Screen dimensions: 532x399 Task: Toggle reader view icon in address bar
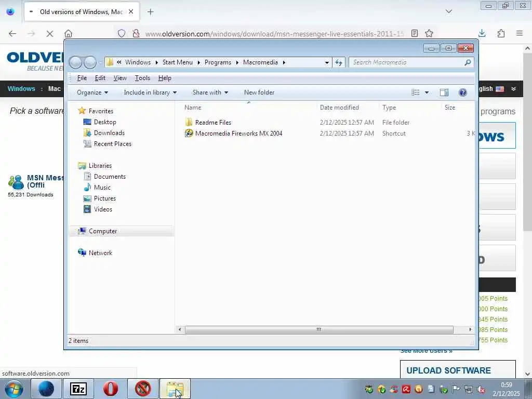pyautogui.click(x=414, y=33)
